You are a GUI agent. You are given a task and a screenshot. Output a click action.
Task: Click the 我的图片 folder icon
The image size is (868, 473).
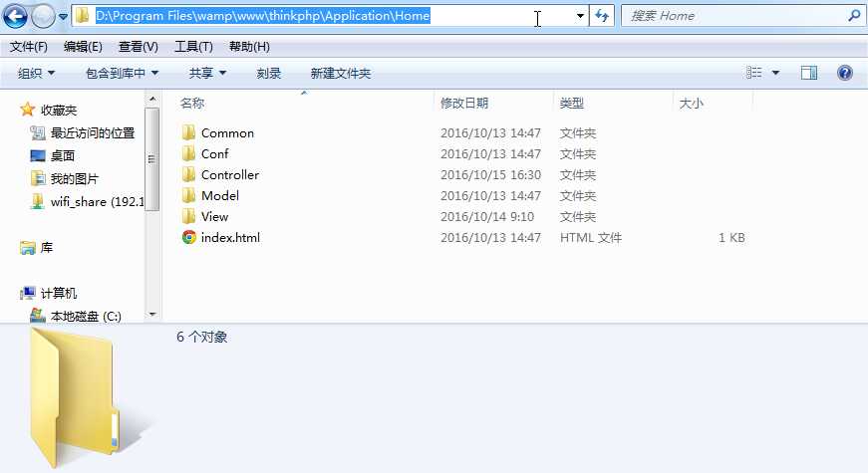[37, 178]
